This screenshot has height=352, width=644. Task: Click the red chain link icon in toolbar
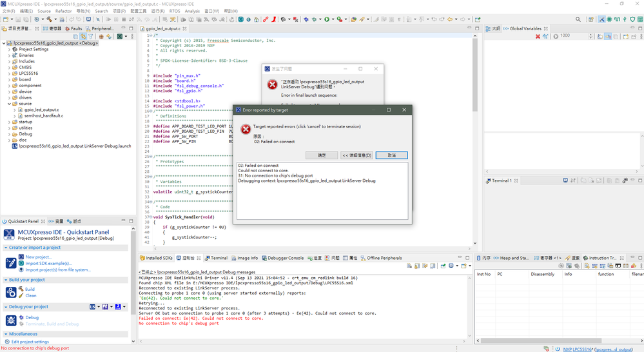pos(266,19)
